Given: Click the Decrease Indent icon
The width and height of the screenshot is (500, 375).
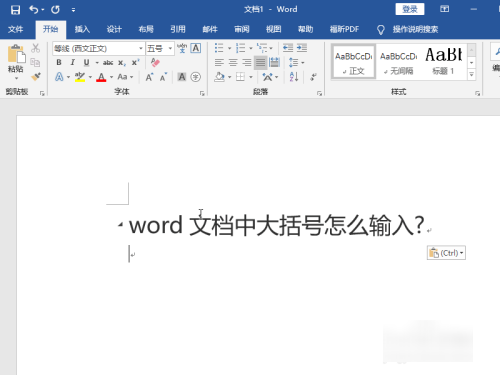Looking at the screenshot, I should 288,48.
